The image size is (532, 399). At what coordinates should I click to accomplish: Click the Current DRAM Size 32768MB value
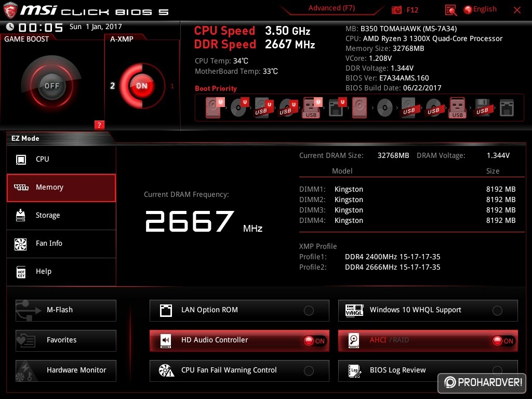pyautogui.click(x=393, y=155)
